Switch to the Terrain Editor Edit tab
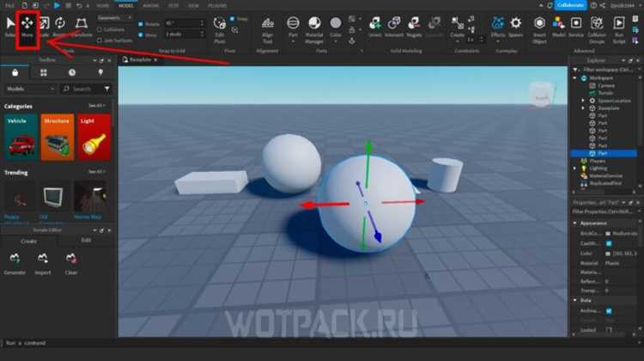This screenshot has height=361, width=644. coord(86,241)
